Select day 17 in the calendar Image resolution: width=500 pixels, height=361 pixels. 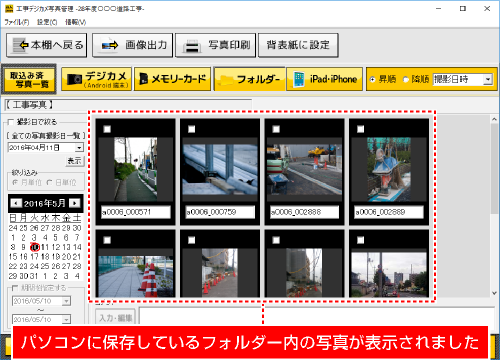coord(34,257)
